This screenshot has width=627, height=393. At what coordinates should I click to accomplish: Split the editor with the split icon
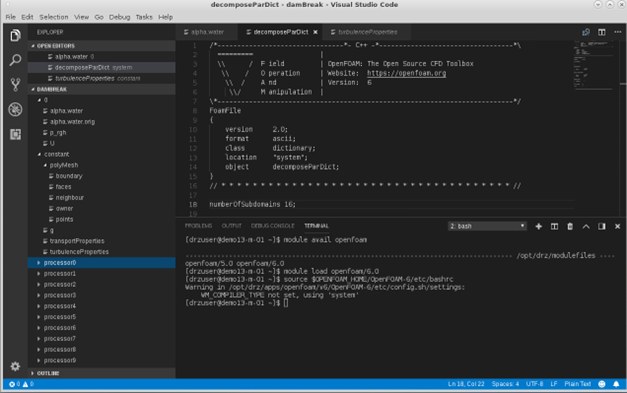(x=601, y=32)
